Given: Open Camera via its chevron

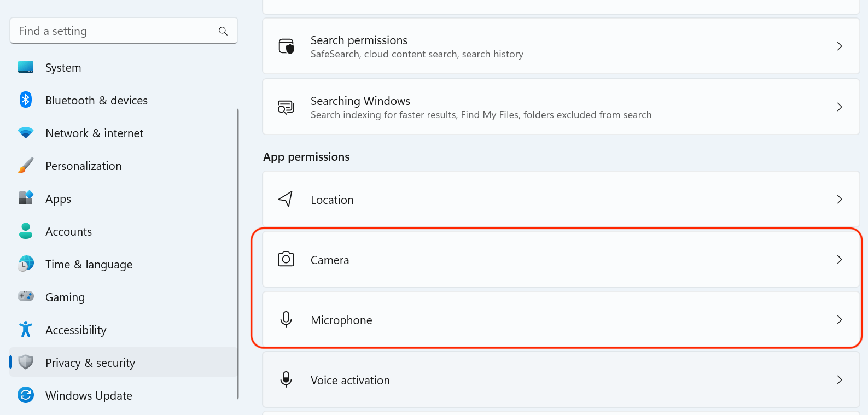Looking at the screenshot, I should pyautogui.click(x=840, y=260).
